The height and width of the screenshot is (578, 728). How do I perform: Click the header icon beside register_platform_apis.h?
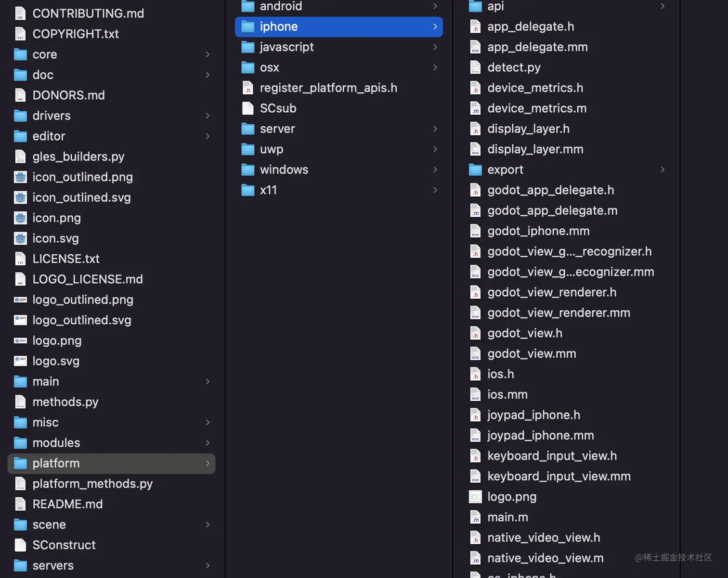click(x=247, y=88)
